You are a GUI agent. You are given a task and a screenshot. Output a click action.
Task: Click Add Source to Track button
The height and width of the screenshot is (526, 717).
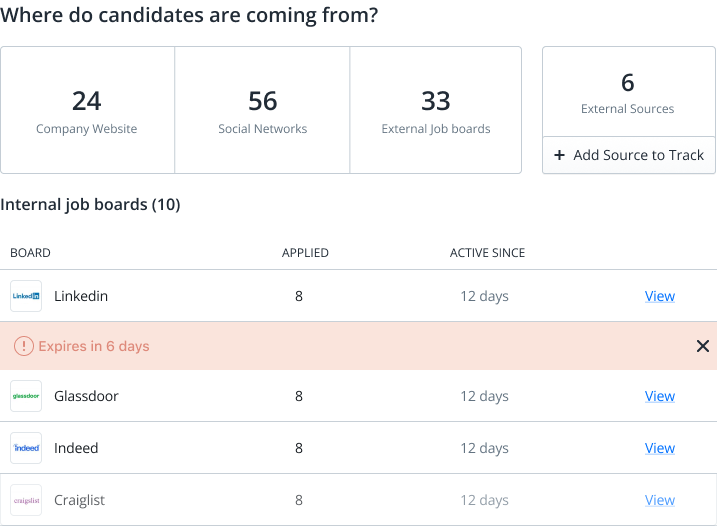629,155
